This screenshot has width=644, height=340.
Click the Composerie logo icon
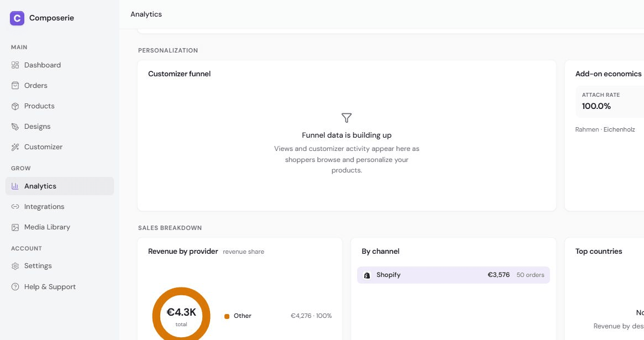(x=17, y=18)
